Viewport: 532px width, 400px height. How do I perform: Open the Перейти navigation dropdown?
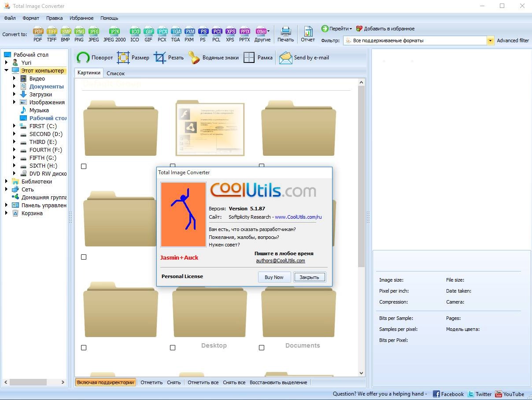[x=337, y=29]
